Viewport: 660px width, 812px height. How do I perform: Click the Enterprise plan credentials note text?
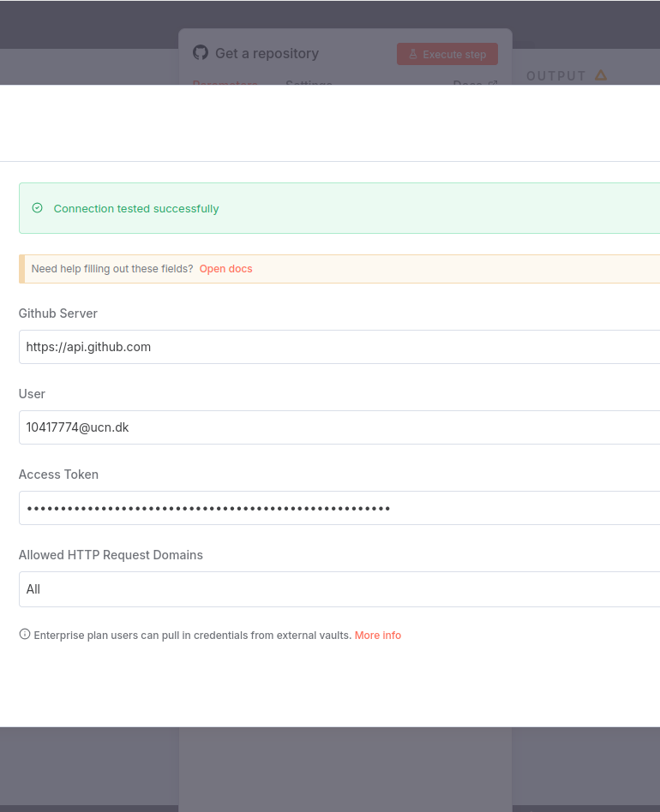(x=192, y=636)
